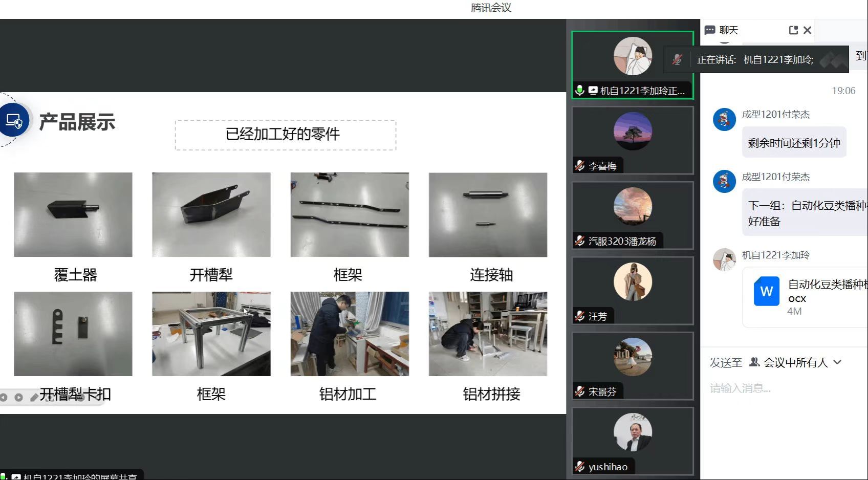Pop out the chat panel window

click(793, 30)
